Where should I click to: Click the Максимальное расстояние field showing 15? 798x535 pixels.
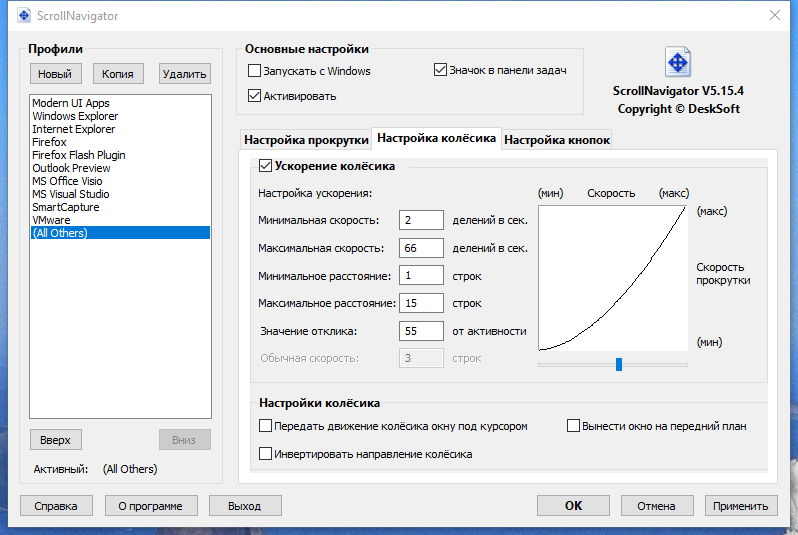pyautogui.click(x=421, y=303)
